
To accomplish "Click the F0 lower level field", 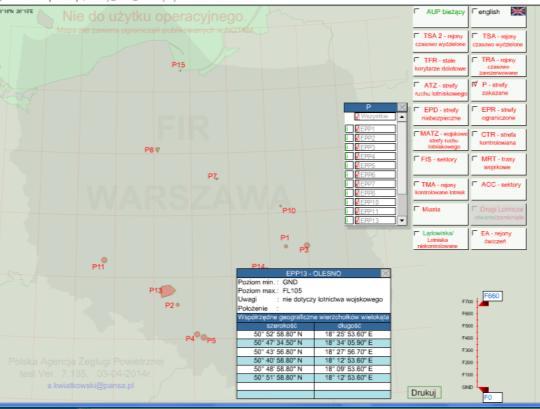I will tap(492, 397).
